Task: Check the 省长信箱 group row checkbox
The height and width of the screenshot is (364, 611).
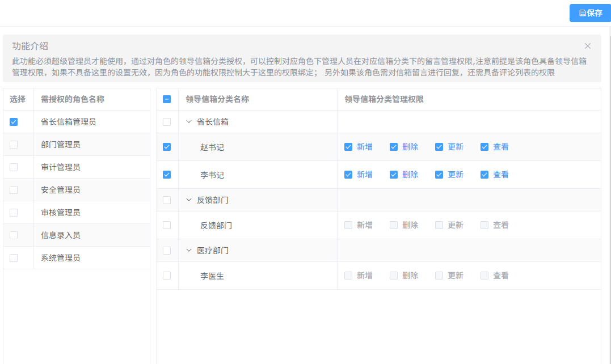Action: (167, 122)
